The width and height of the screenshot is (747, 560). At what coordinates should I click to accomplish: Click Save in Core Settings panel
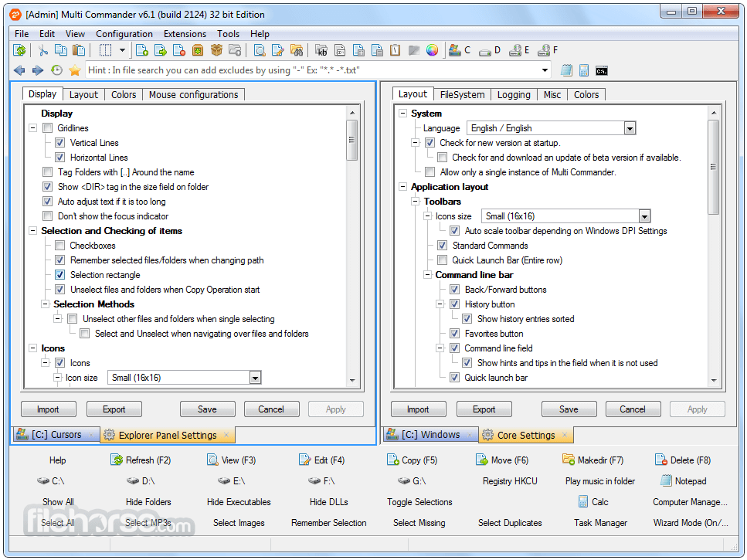pyautogui.click(x=569, y=409)
